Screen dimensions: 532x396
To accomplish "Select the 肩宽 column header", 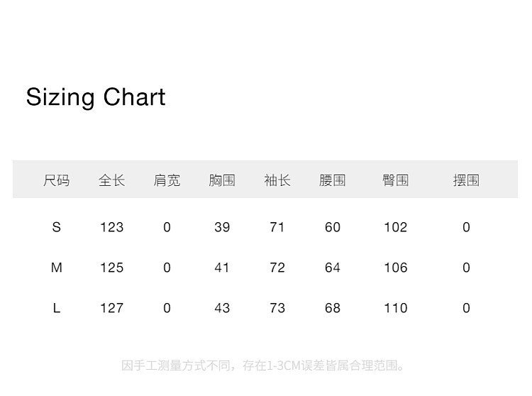I will 167,180.
